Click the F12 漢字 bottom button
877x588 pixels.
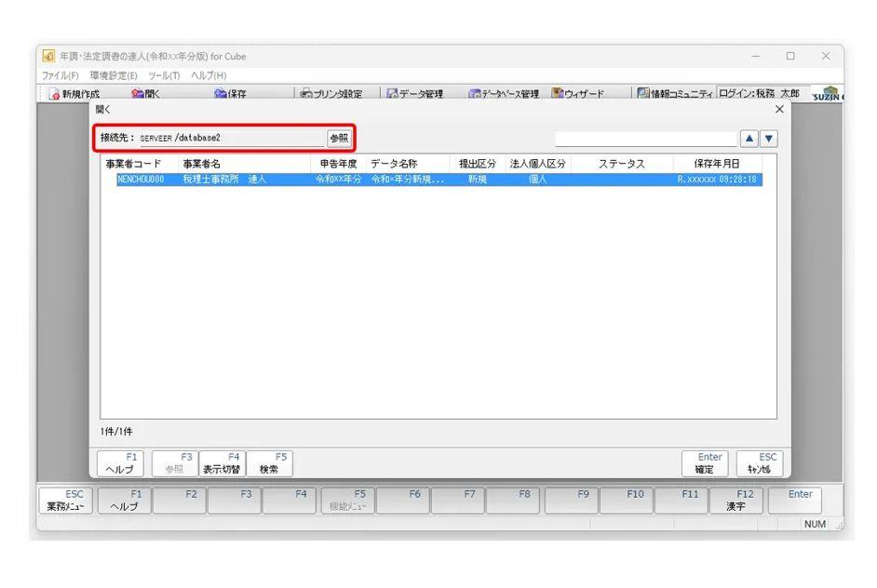tap(736, 501)
